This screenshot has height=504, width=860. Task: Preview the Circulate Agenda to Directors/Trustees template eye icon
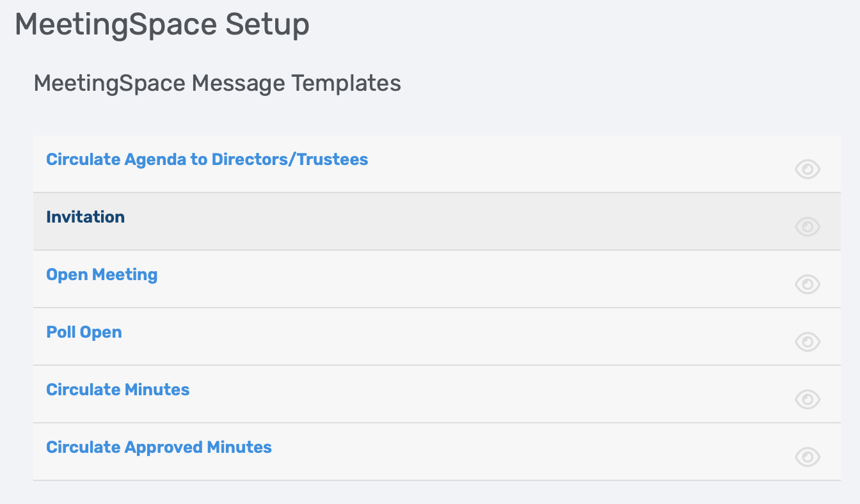pos(808,169)
